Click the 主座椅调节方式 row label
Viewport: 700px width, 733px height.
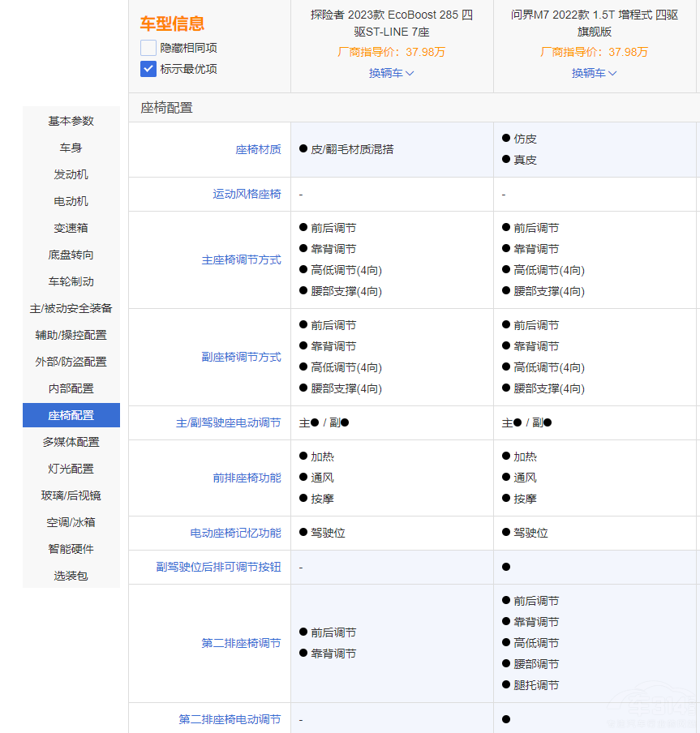point(241,260)
